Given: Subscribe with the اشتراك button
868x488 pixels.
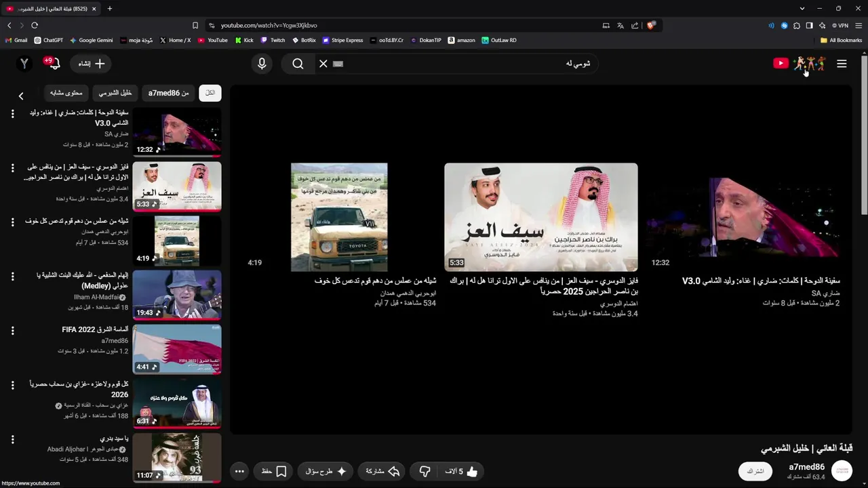Looking at the screenshot, I should pos(755,471).
